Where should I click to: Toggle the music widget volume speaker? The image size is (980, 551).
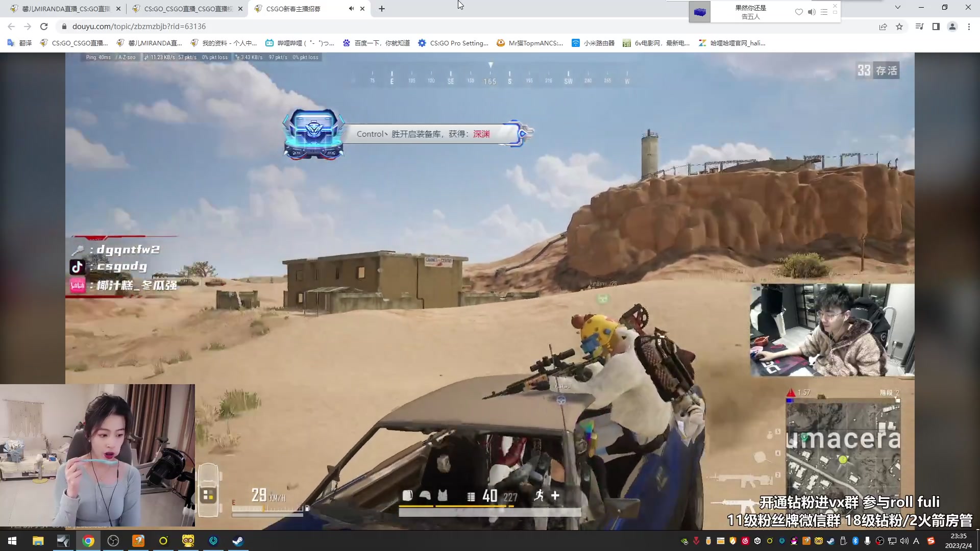[x=812, y=12]
